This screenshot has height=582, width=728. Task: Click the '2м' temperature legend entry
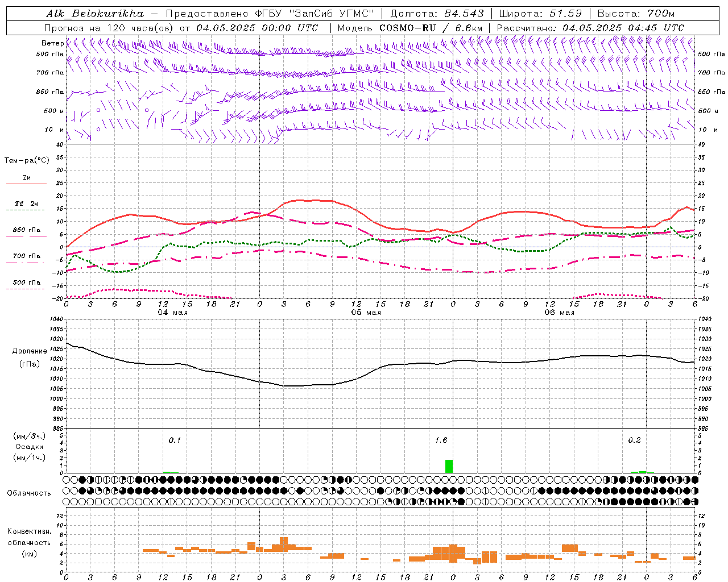pos(27,178)
